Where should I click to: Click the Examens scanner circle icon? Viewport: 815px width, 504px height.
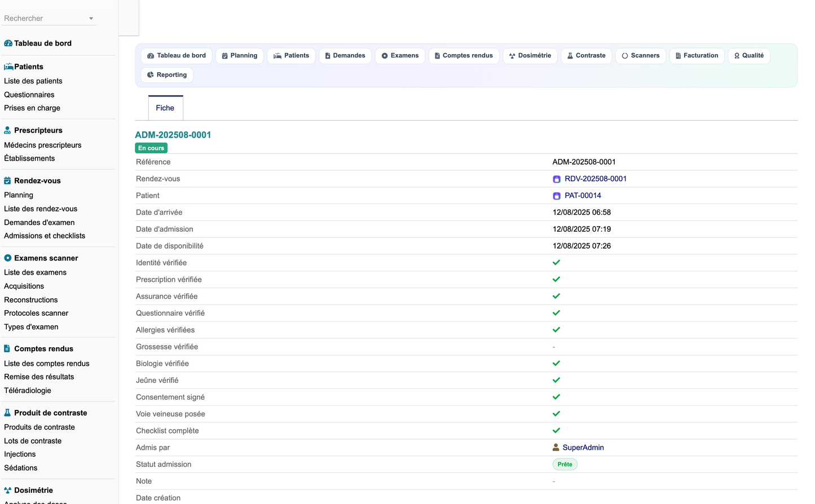coord(8,258)
